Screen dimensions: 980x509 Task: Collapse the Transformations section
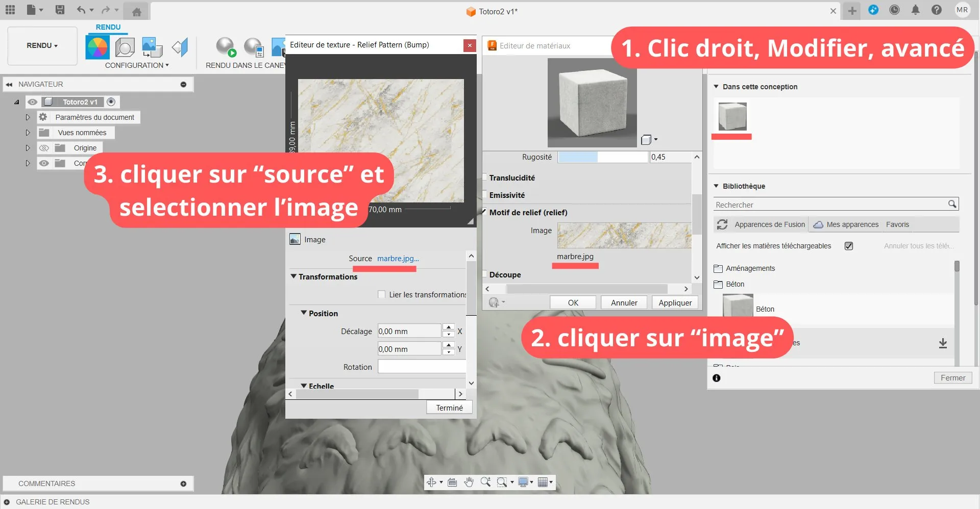tap(293, 276)
